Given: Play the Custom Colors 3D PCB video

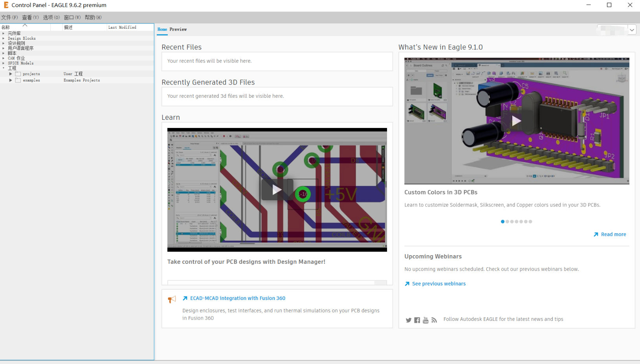Looking at the screenshot, I should [x=517, y=121].
